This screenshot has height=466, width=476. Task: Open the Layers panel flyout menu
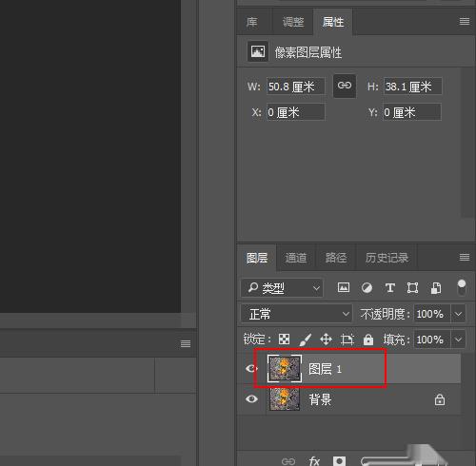pos(465,257)
